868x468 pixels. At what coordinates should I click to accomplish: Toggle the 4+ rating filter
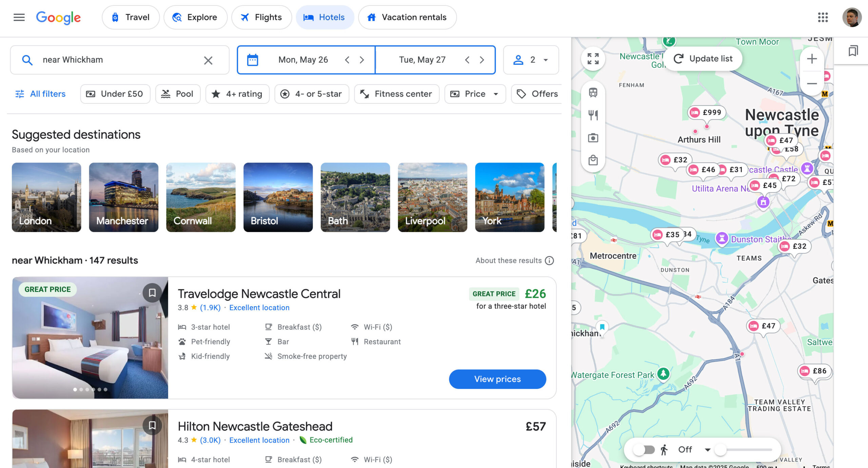click(237, 94)
